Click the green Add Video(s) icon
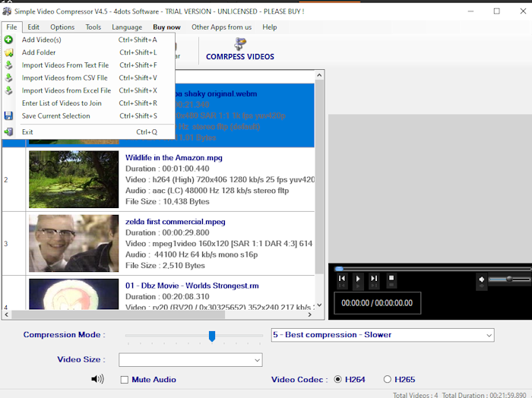 pos(8,39)
